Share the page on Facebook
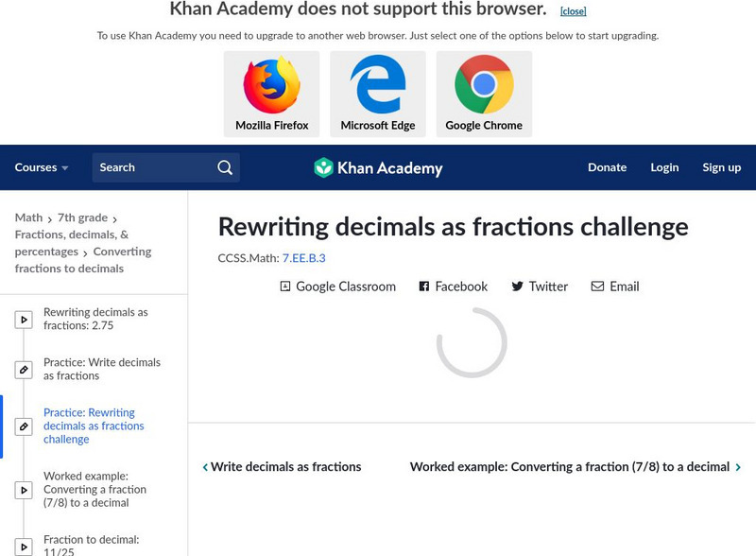Screen dimensions: 756x556 point(454,287)
